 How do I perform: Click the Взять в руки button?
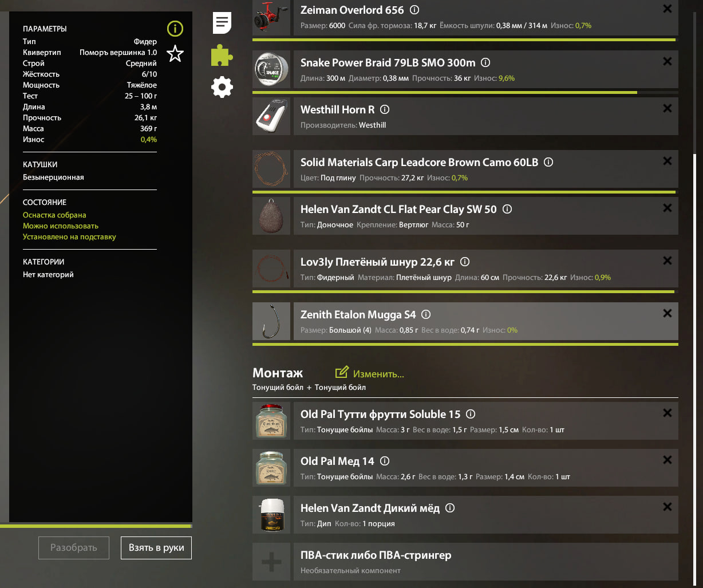pyautogui.click(x=156, y=548)
